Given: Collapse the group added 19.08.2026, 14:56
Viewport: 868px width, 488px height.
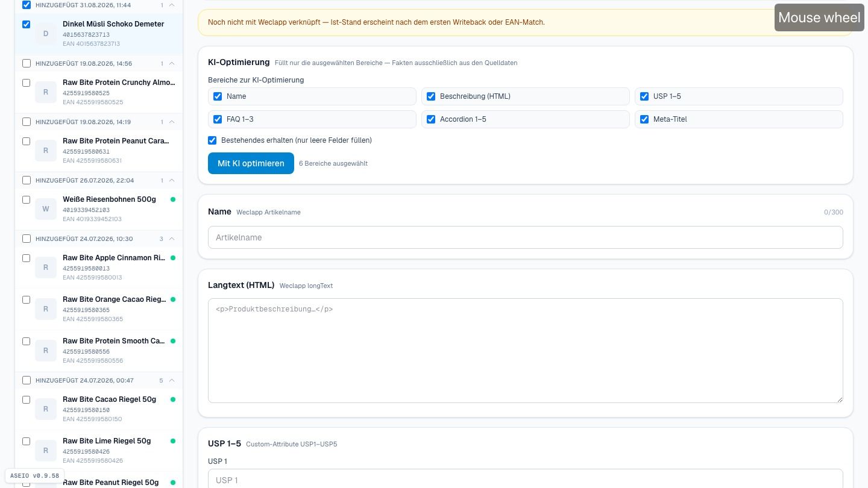Looking at the screenshot, I should 172,63.
